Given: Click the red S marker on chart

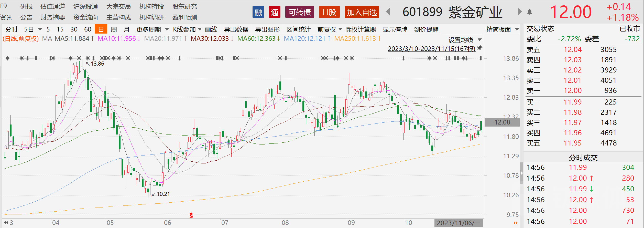Looking at the screenshot, I should [x=191, y=215].
